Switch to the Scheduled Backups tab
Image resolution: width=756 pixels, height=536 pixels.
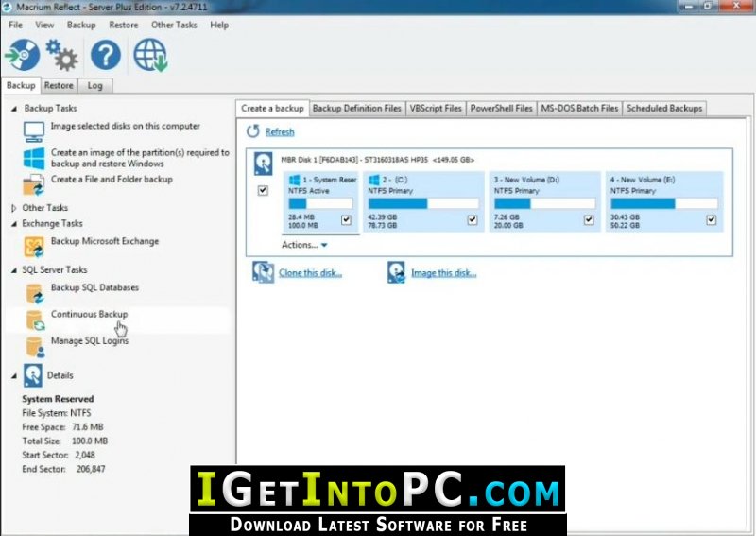tap(664, 109)
